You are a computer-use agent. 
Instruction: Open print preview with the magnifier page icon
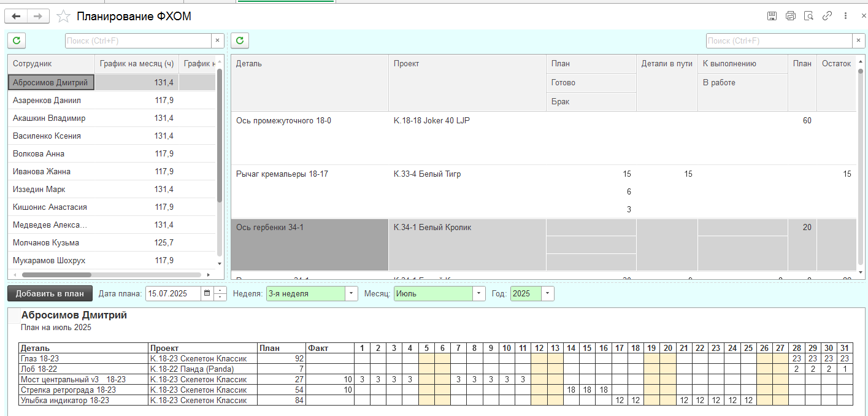coord(808,17)
